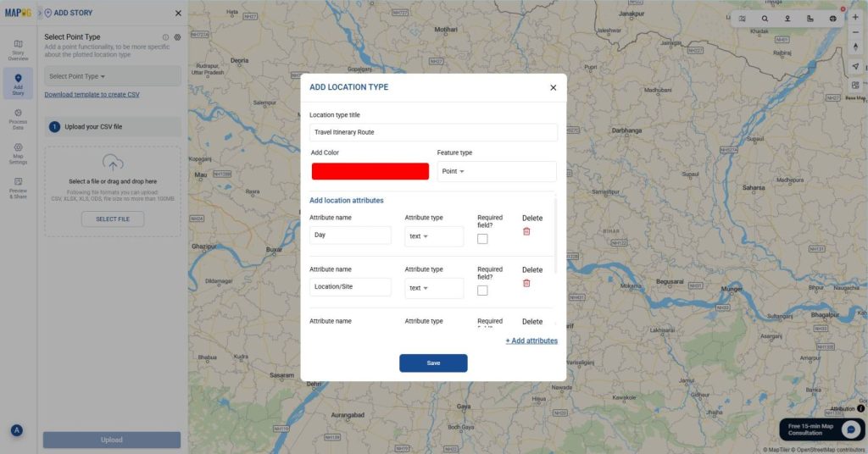This screenshot has height=454, width=868.
Task: Delete the Day attribute with trash icon
Action: coord(526,232)
